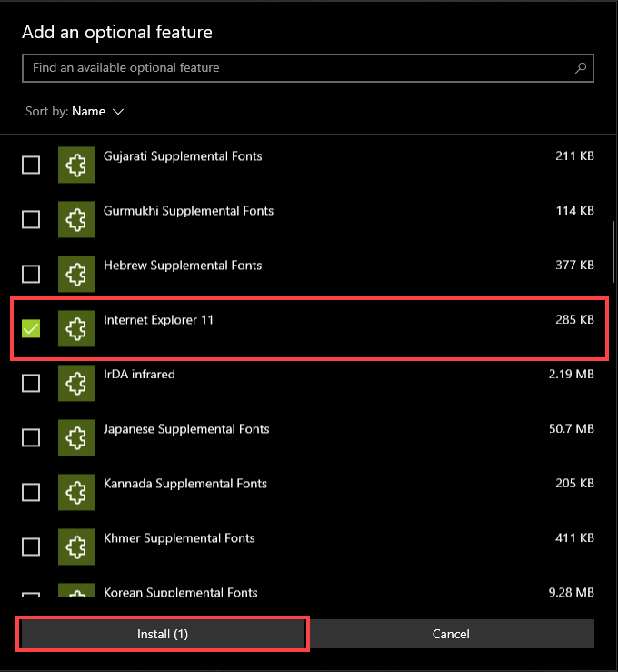Click the Cancel button

click(452, 634)
